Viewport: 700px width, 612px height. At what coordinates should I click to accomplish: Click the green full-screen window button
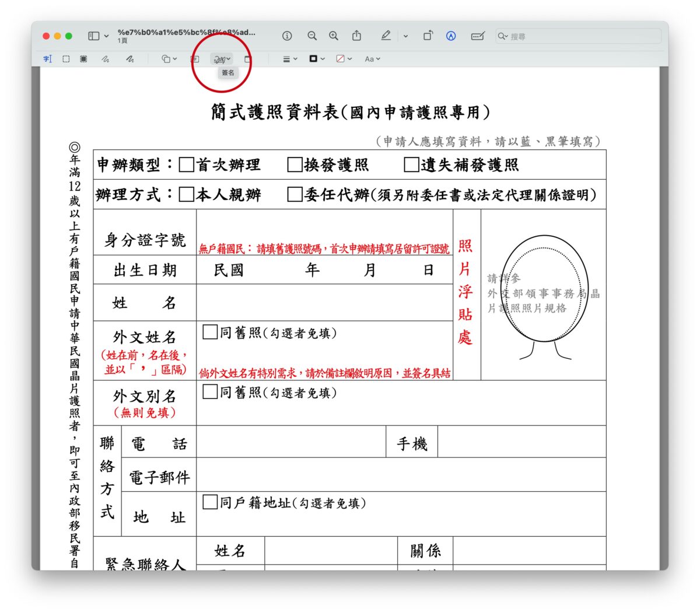click(x=69, y=36)
